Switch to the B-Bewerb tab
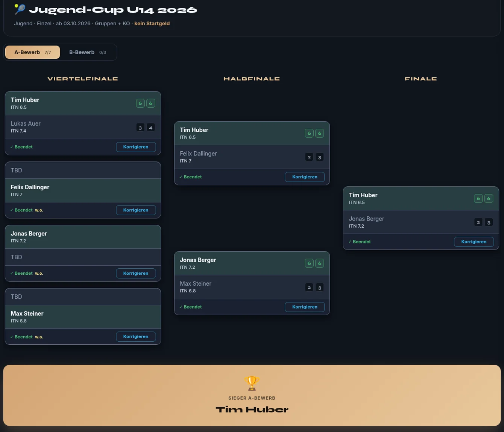The width and height of the screenshot is (504, 432). click(x=88, y=52)
